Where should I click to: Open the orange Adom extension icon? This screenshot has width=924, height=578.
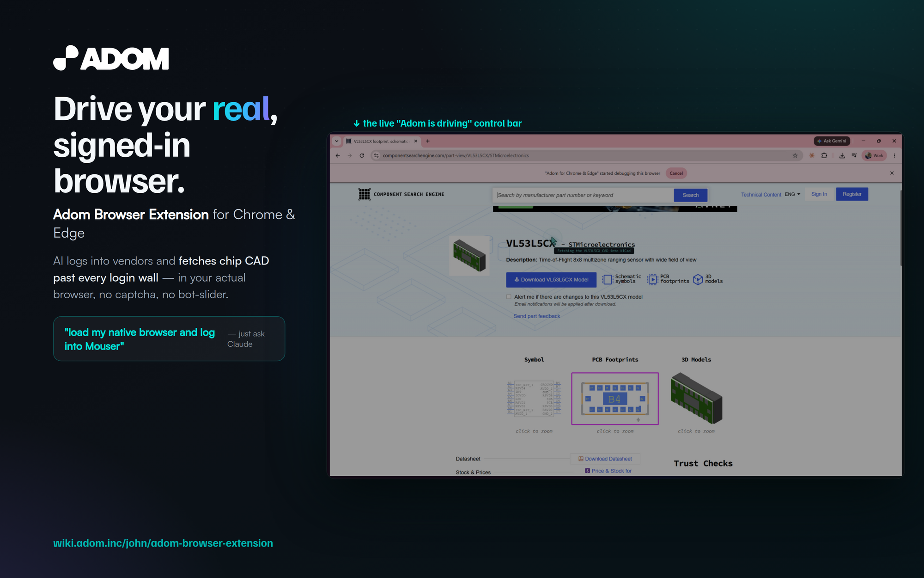812,155
